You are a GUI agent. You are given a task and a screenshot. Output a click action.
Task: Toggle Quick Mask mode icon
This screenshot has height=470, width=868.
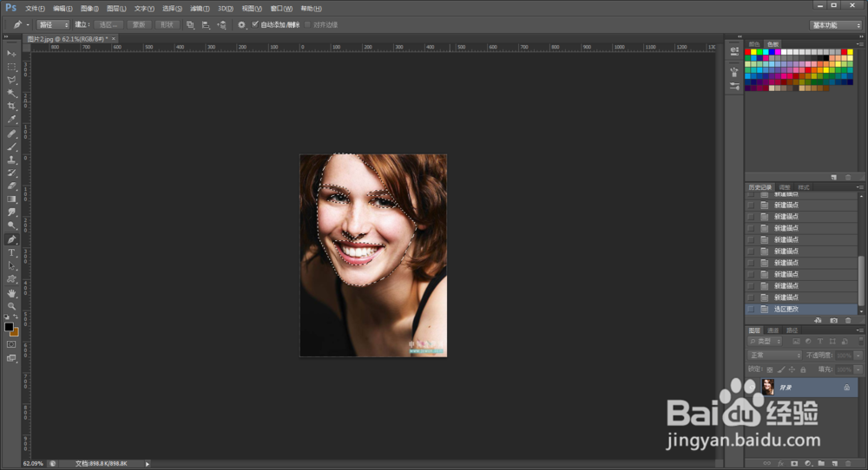[11, 344]
